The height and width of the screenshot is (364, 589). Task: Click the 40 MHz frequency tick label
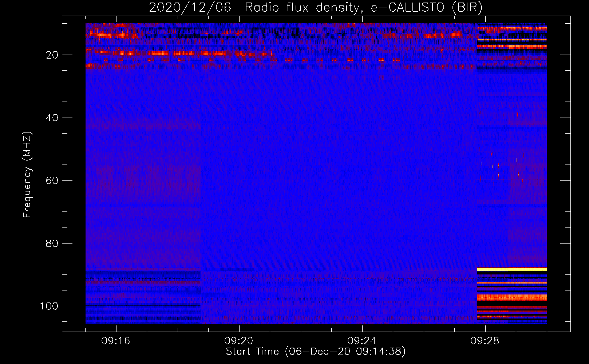point(52,118)
